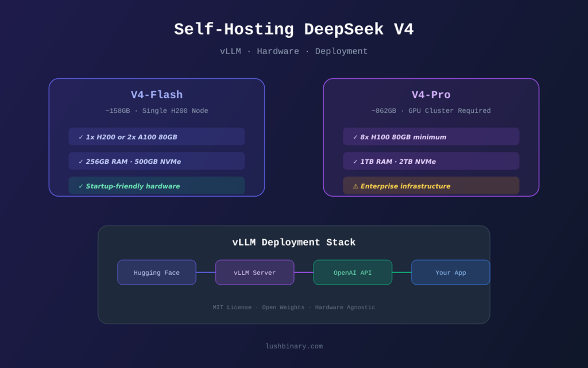Screen dimensions: 588x368
Task: Select the '256GB RAM · 500GB NVMe' row
Action: coord(157,161)
